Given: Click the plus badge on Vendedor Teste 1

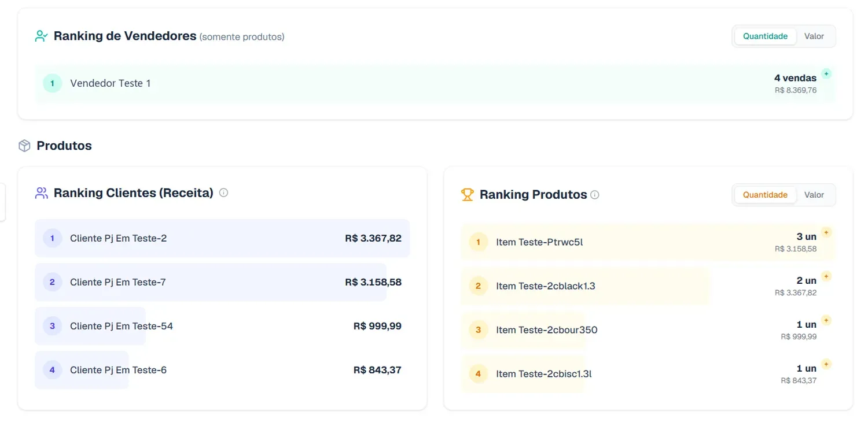Looking at the screenshot, I should click(x=826, y=74).
